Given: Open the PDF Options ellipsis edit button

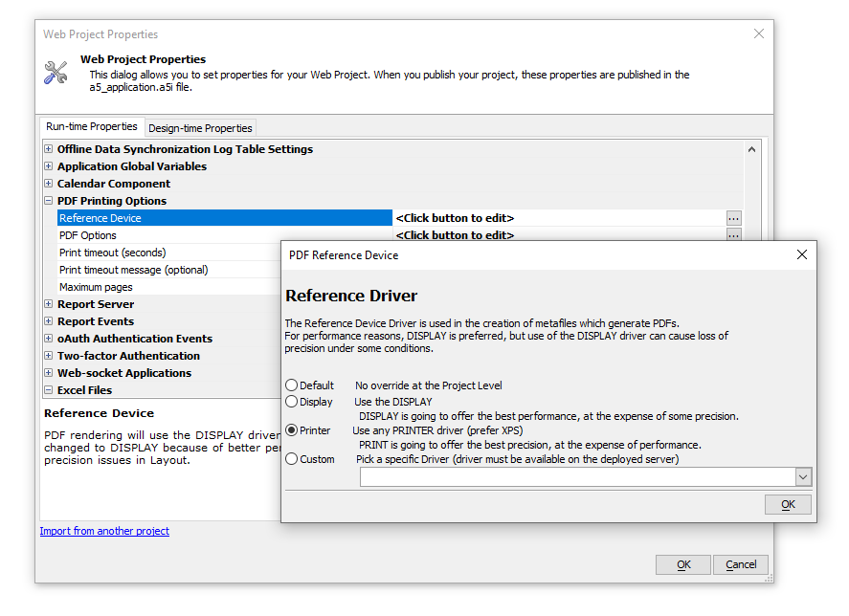Looking at the screenshot, I should coord(734,235).
